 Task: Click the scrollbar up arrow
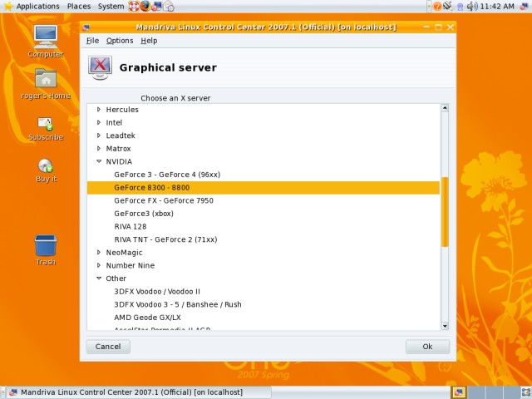pyautogui.click(x=445, y=108)
